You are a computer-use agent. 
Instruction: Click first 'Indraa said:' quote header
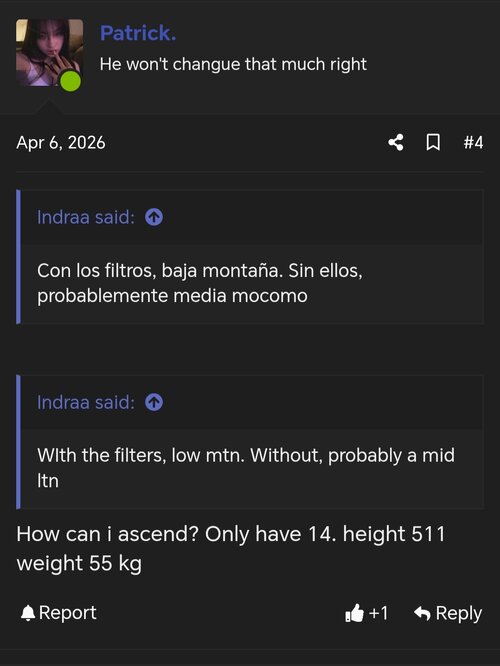tap(86, 217)
